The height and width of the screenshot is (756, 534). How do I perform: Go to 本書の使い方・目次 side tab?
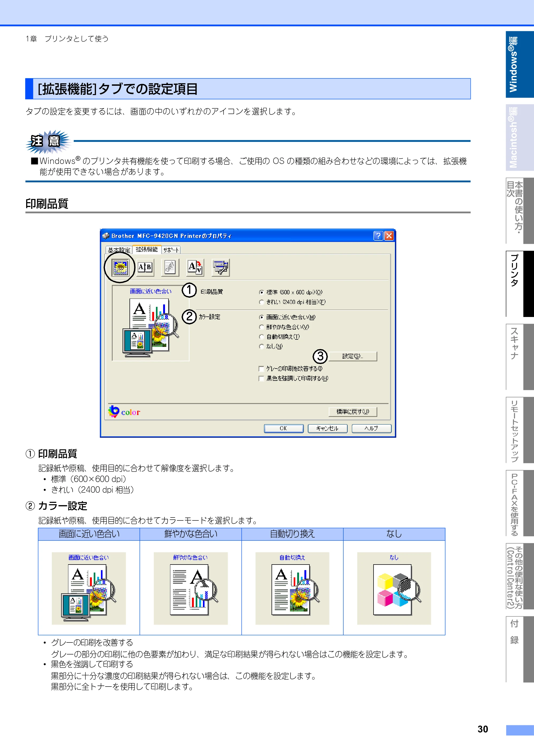click(x=520, y=211)
